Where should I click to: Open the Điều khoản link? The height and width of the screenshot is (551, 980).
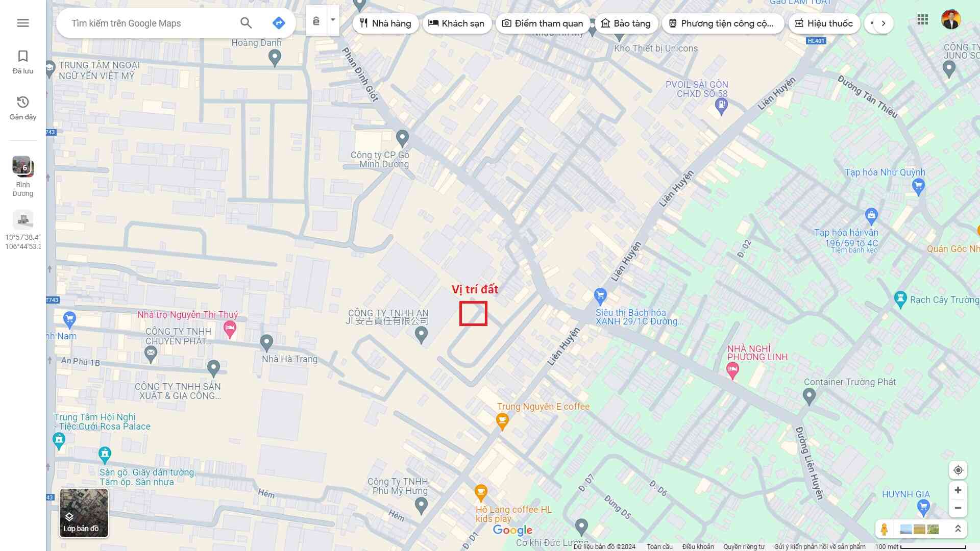coord(698,546)
